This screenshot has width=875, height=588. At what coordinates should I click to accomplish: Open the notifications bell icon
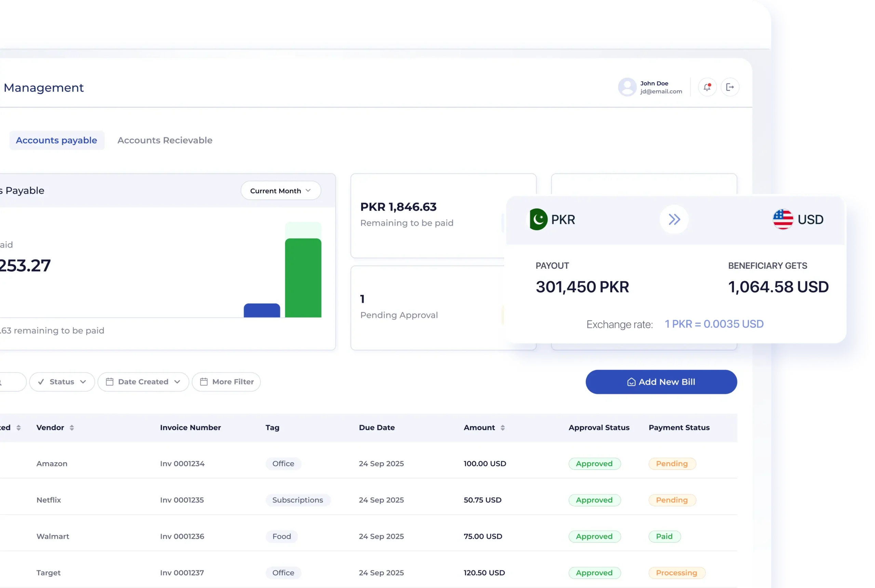click(x=707, y=87)
